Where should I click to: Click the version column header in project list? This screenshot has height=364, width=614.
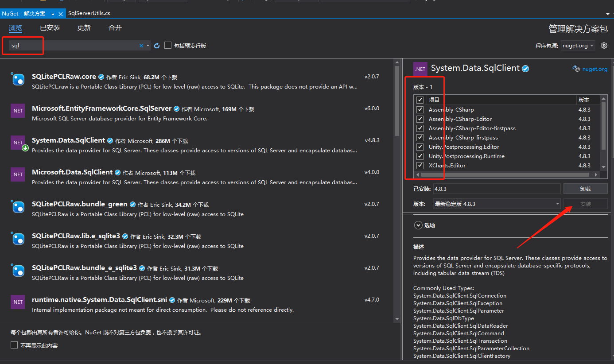pos(588,100)
